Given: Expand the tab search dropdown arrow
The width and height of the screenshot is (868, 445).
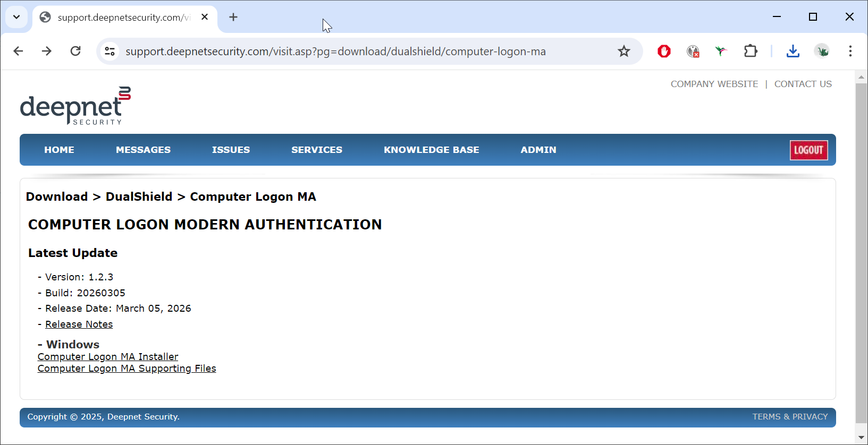Looking at the screenshot, I should pos(16,17).
